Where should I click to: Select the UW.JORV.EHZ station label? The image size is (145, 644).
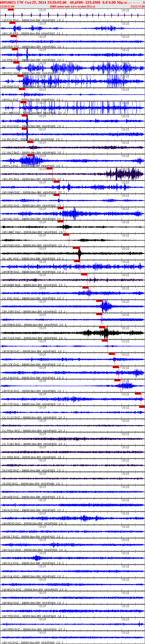coord(34,312)
